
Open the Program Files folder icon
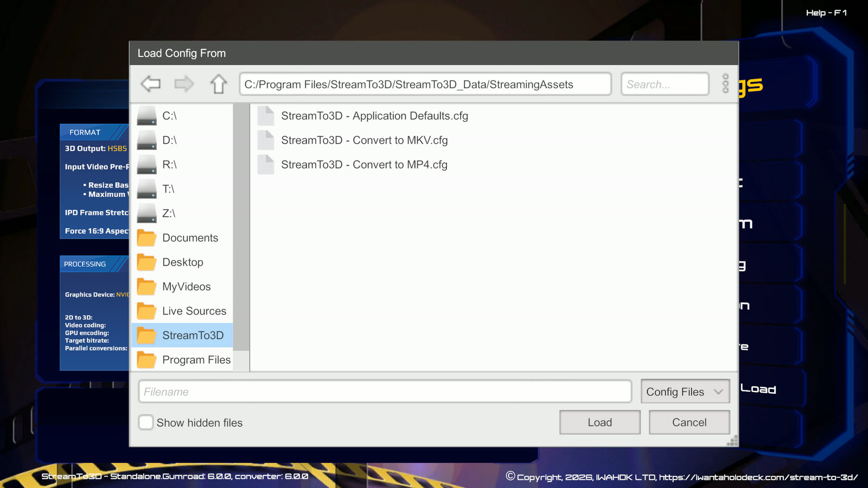pos(146,359)
